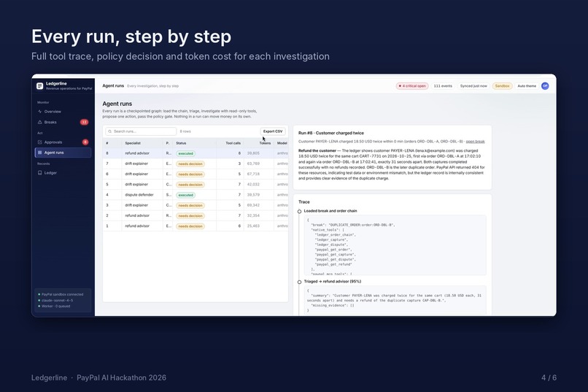This screenshot has height=392, width=588.
Task: Click the 'Synced just now' pill
Action: pos(473,86)
